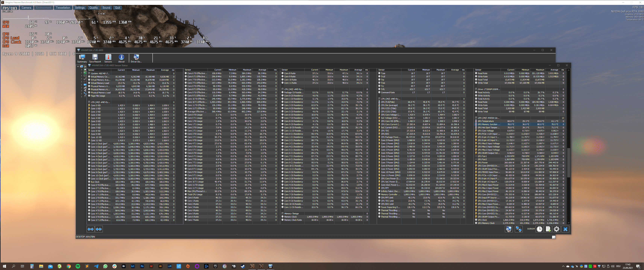The image size is (644, 270).
Task: Select the GPU Memory Junction temperature row
Action: tap(520, 124)
